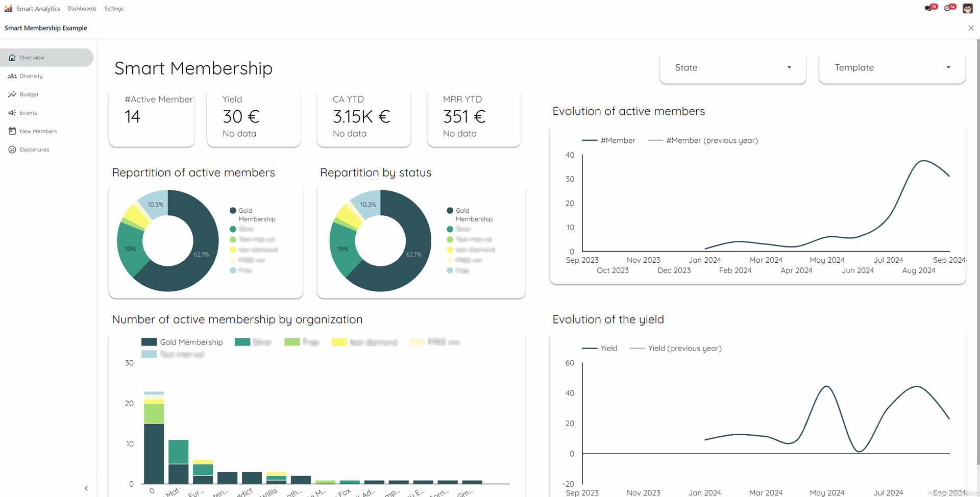Click the New Members calendar icon

[12, 131]
